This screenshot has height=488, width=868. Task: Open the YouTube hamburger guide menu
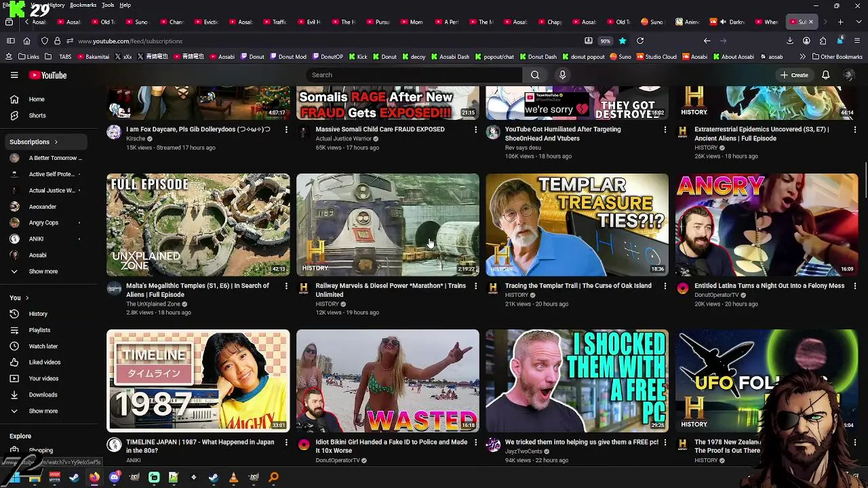coord(14,75)
